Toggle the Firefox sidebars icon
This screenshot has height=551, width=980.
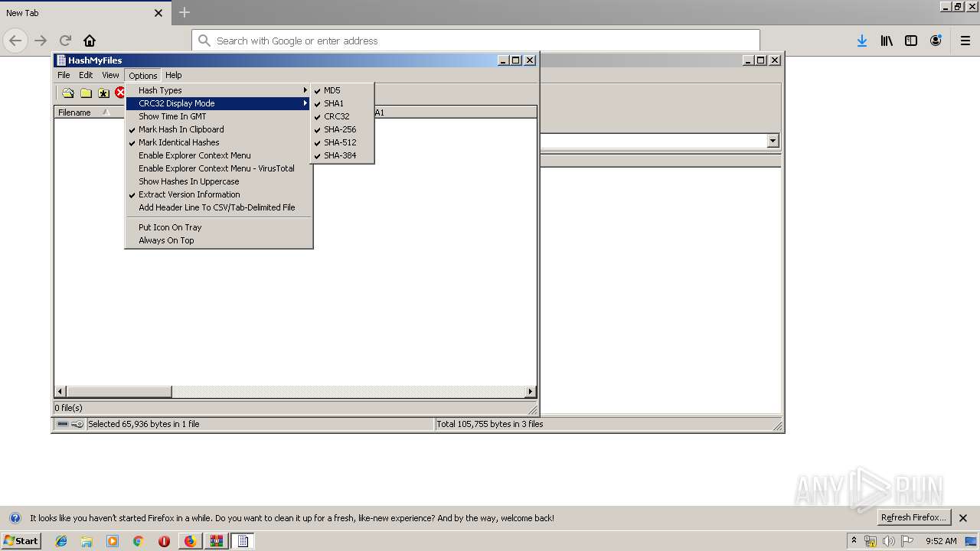911,41
